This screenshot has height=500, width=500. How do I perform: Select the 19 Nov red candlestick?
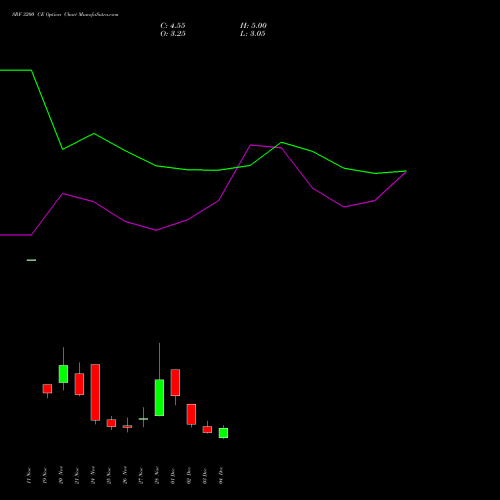click(47, 389)
